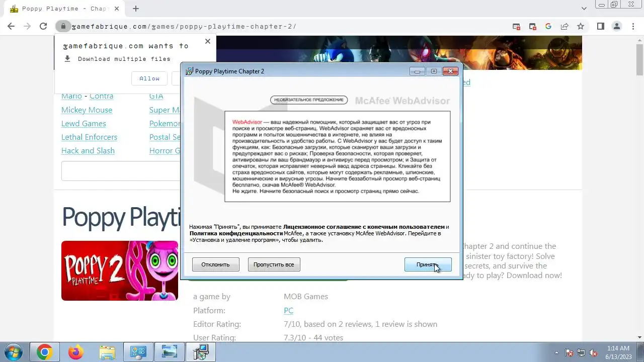Bookmark this page with the star icon

click(581, 26)
